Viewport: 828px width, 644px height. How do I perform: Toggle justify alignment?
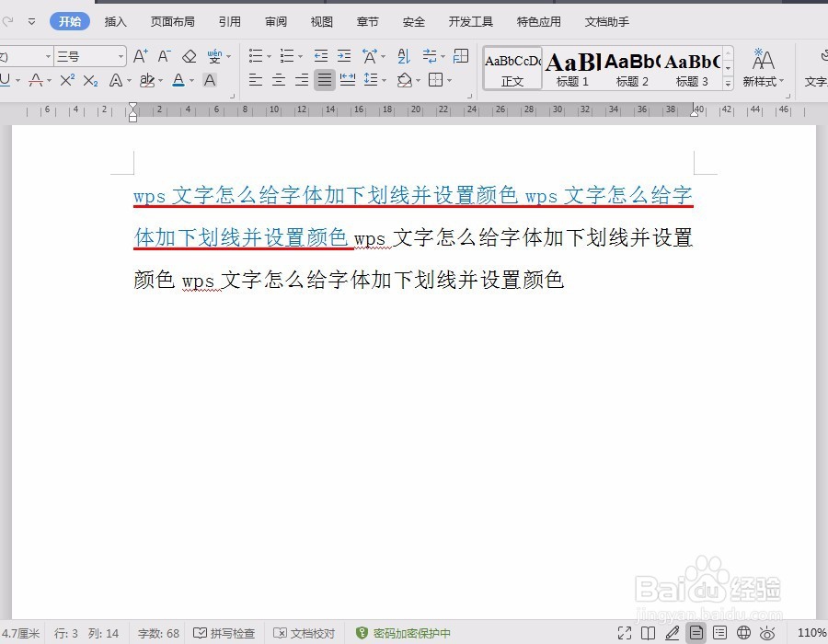[325, 80]
